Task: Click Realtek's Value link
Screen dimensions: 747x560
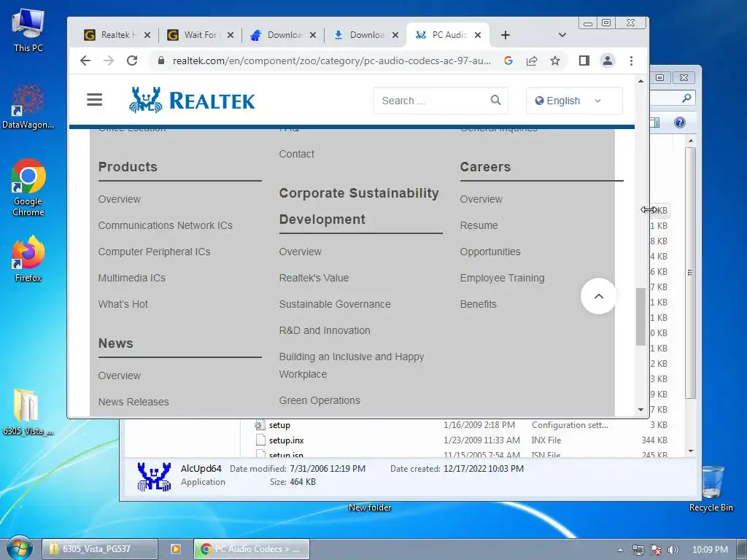Action: point(314,278)
